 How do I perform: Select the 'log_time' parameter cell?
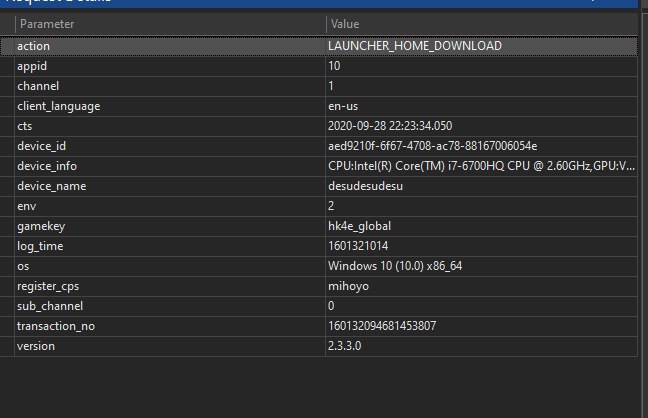pyautogui.click(x=170, y=246)
